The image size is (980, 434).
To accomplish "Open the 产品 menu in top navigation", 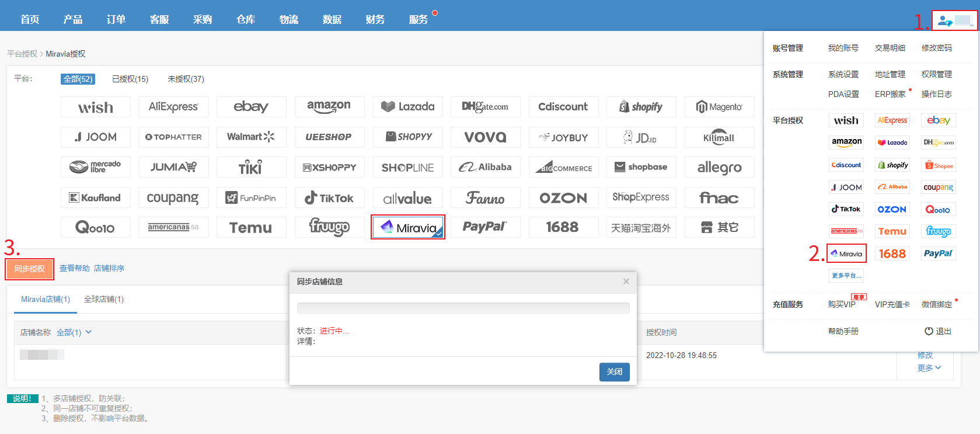I will pyautogui.click(x=73, y=19).
